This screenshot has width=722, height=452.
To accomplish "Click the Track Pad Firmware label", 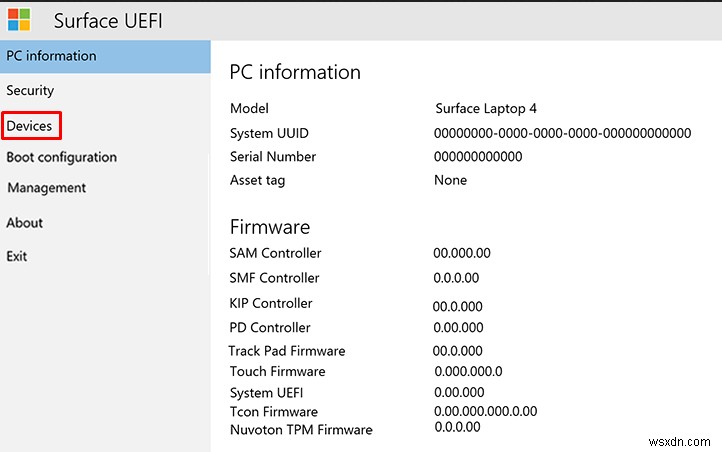I will point(287,351).
